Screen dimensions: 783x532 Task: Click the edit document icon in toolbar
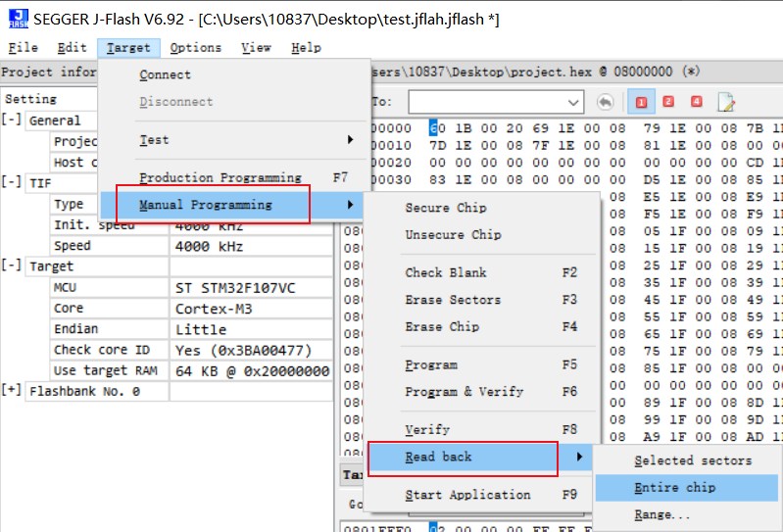(725, 102)
